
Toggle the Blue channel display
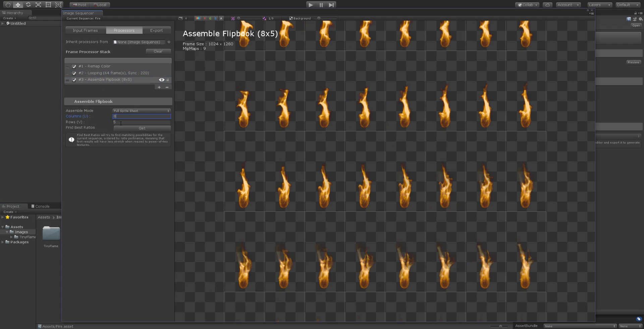(x=215, y=18)
